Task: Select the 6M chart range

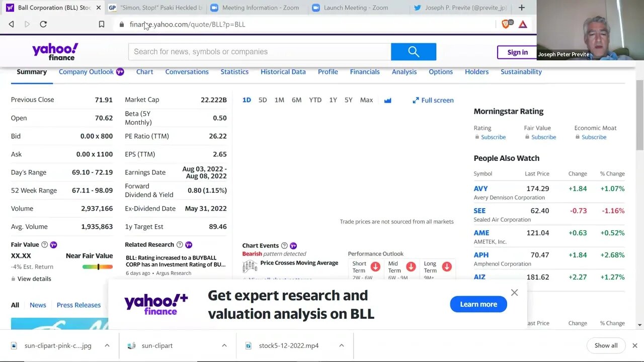Action: [297, 100]
